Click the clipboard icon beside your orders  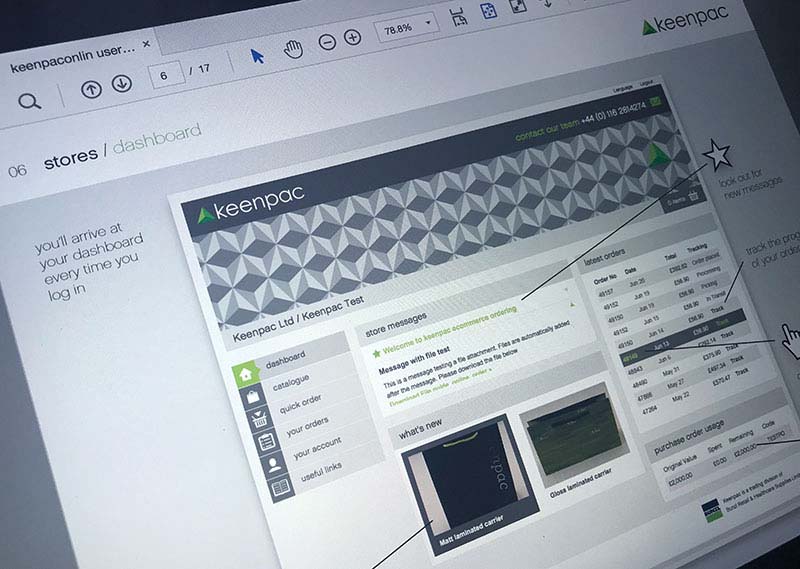pyautogui.click(x=267, y=442)
